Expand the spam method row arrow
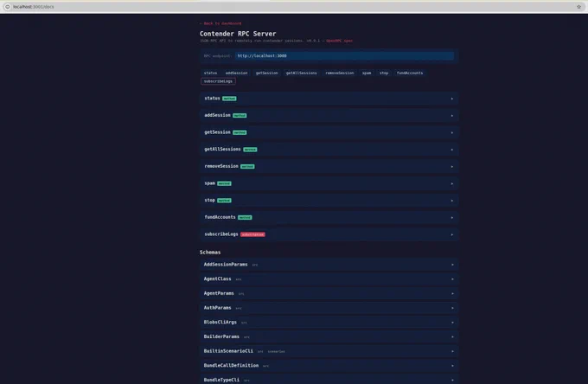588x384 pixels. 452,183
